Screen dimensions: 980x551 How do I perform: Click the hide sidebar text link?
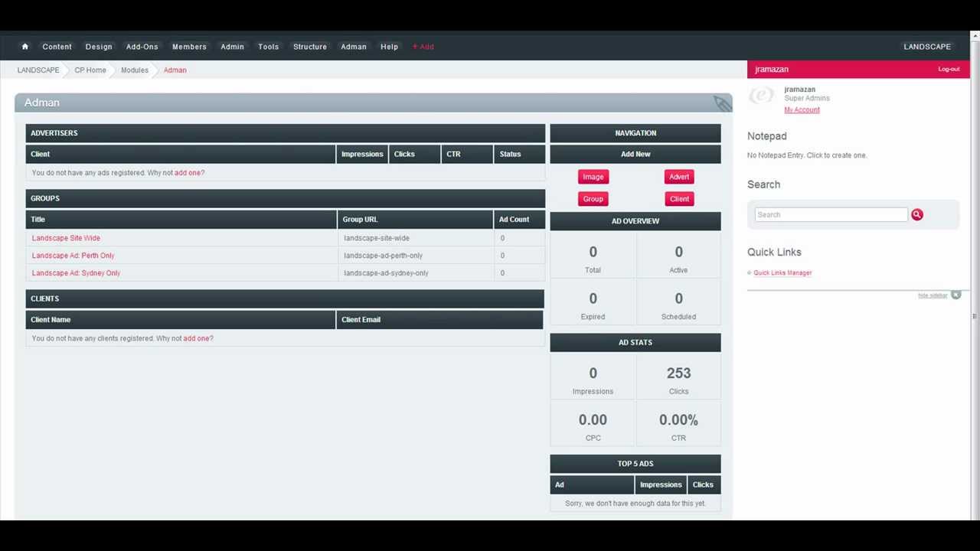(933, 295)
